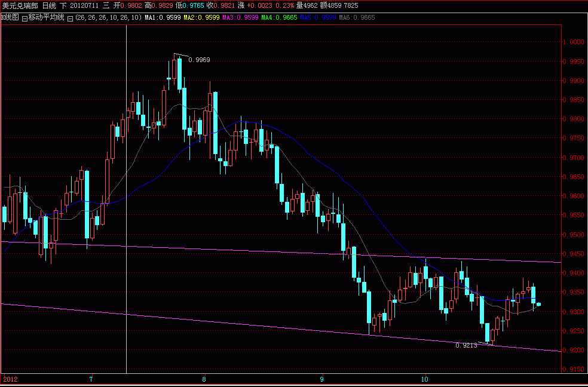
Task: Open the MA parameters (26,26,26,10,26,10)
Action: click(108, 17)
